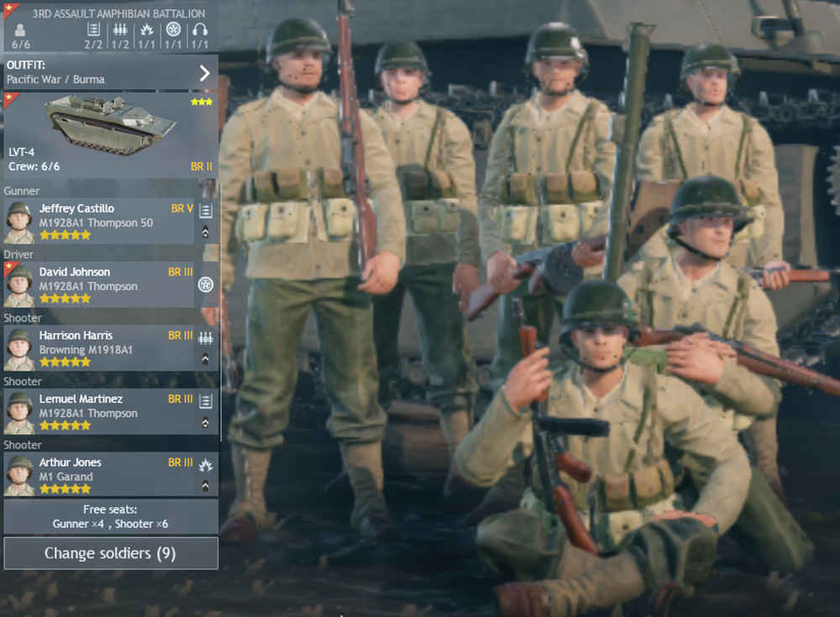Image resolution: width=840 pixels, height=617 pixels.
Task: Click the Driver seat label
Action: [18, 254]
